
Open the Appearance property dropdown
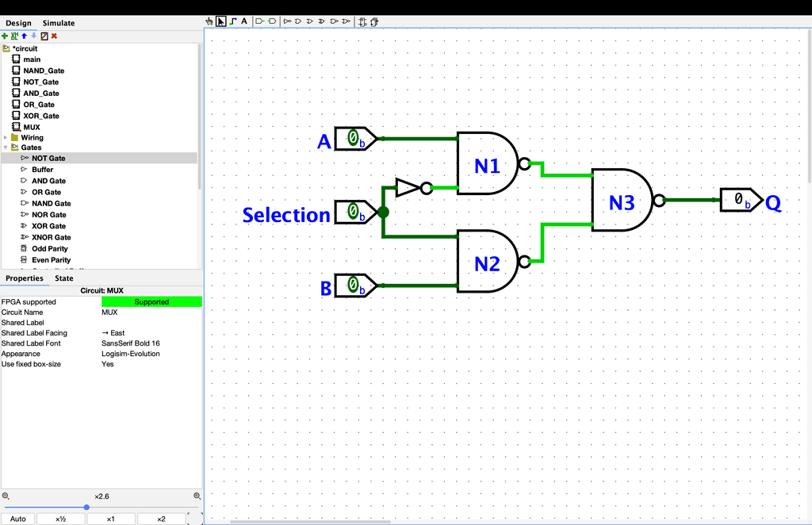click(x=151, y=354)
